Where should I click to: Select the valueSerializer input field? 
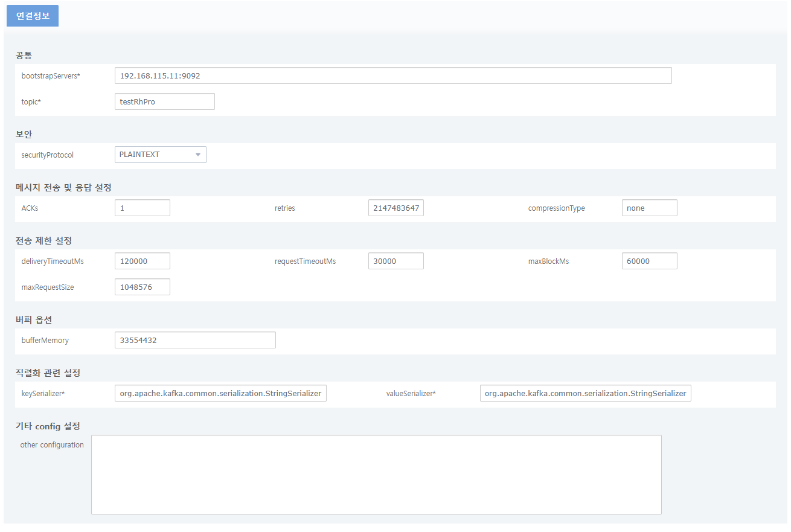click(584, 393)
